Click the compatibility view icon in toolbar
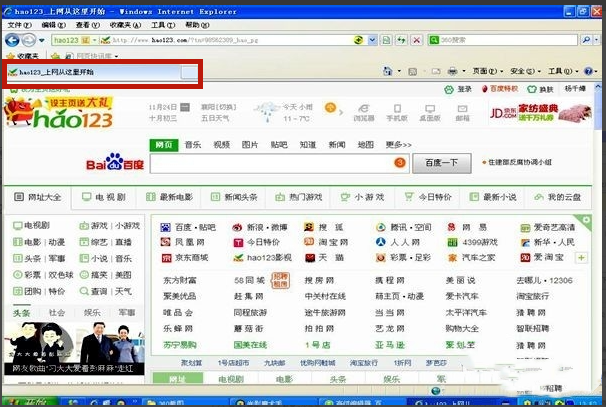Screen dimensions: 606x407 pyautogui.click(x=386, y=40)
